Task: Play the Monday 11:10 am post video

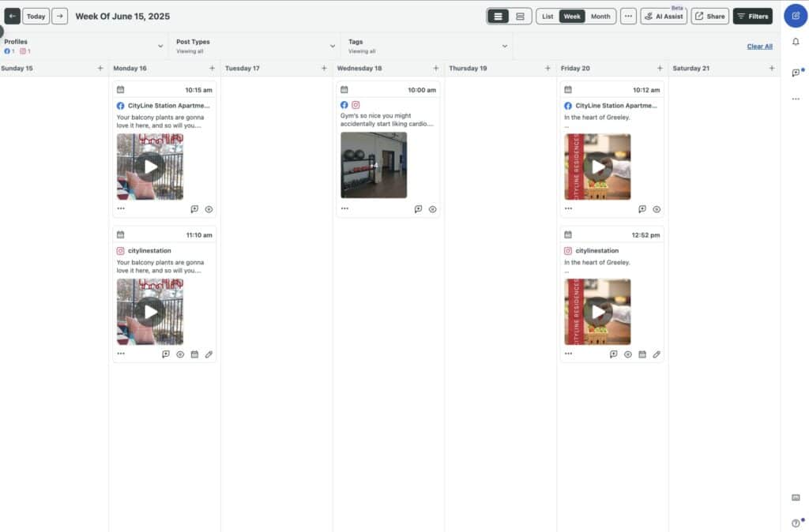Action: pos(150,312)
